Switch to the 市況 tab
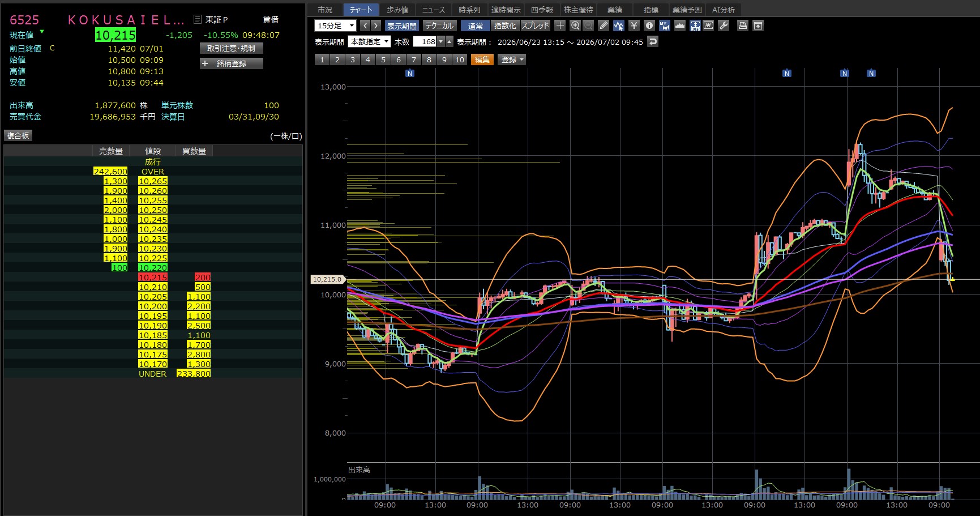 pyautogui.click(x=325, y=10)
